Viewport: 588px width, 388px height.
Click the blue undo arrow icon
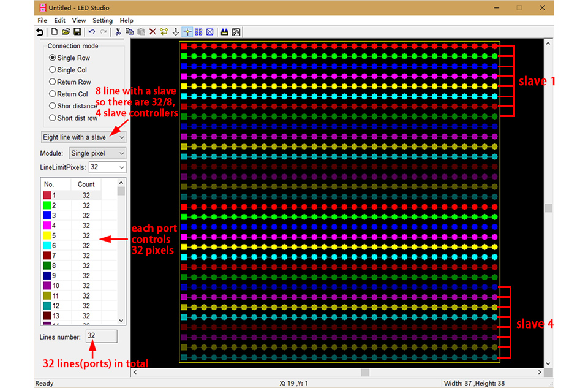coord(91,32)
